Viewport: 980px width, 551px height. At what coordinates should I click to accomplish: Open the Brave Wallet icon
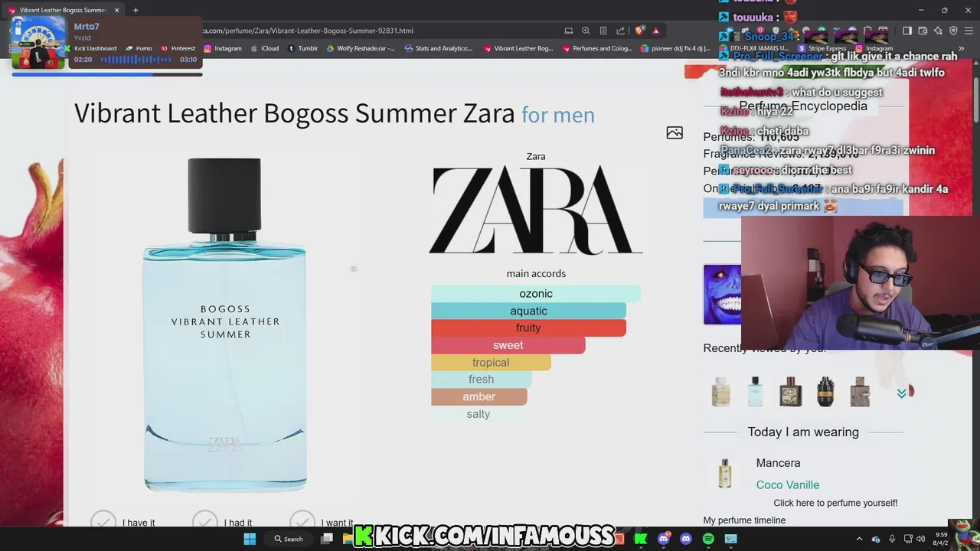coord(923,31)
